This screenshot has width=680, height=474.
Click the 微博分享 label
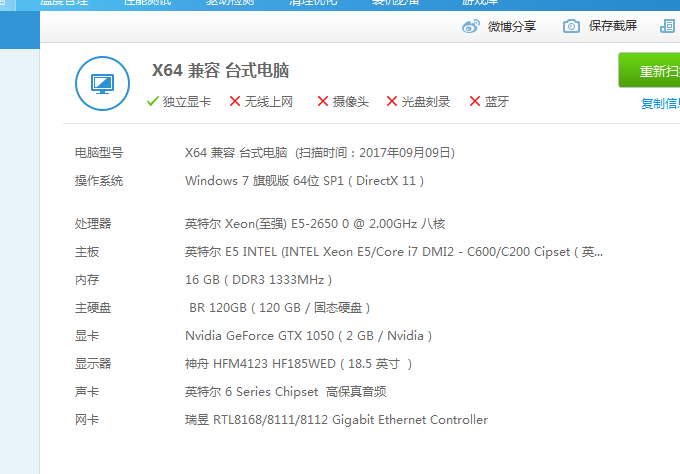pos(512,26)
